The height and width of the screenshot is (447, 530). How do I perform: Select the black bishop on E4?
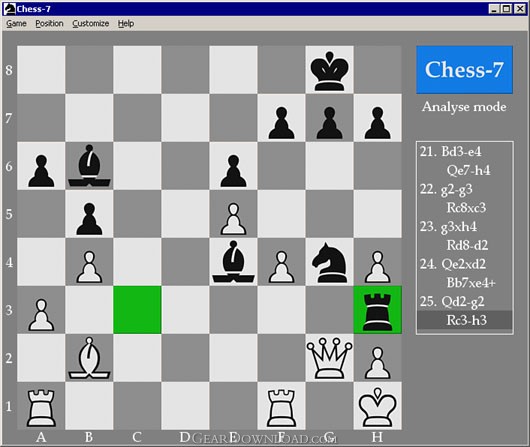click(233, 262)
